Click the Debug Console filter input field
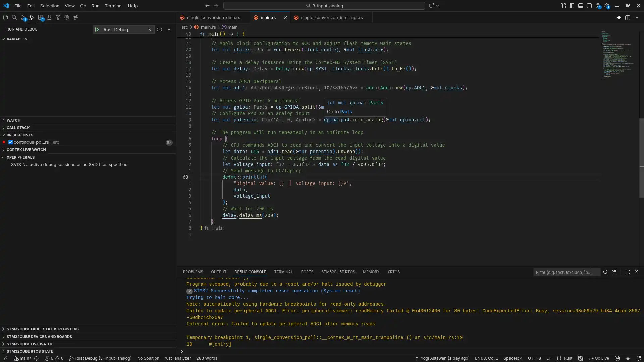This screenshot has width=644, height=362. [x=567, y=272]
